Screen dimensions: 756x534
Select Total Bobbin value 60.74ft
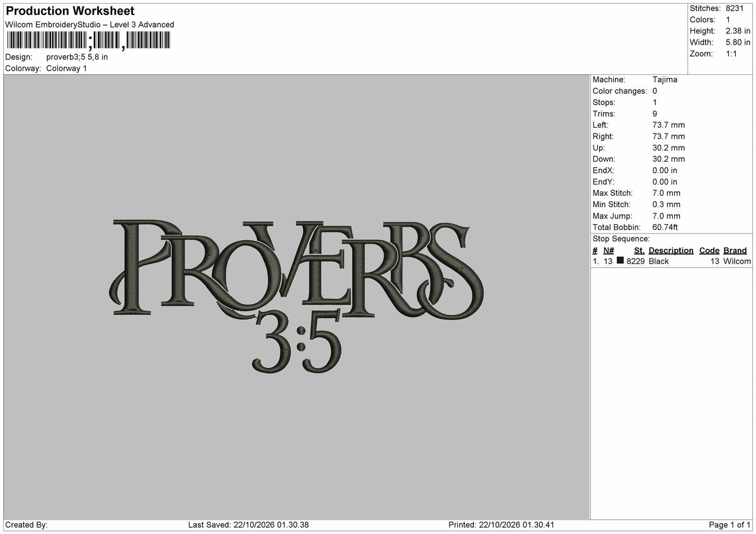(x=665, y=227)
